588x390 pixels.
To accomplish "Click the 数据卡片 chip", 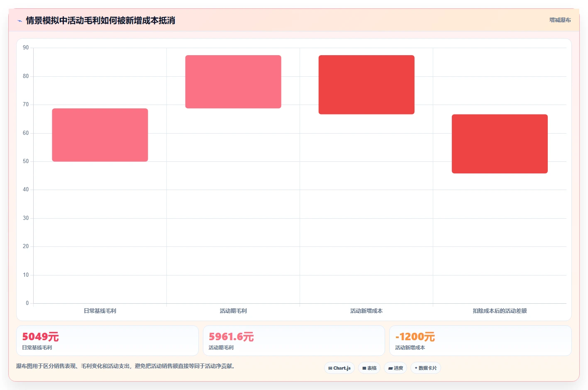I will click(426, 368).
